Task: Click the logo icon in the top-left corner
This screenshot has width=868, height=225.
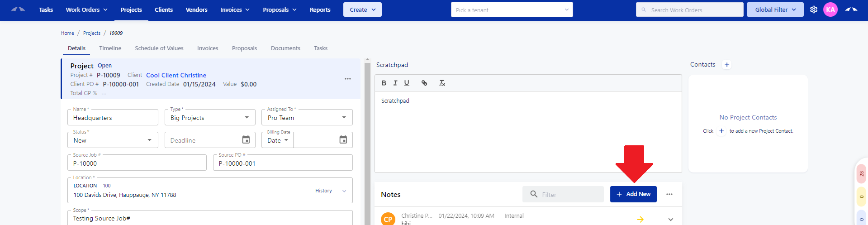Action: pyautogui.click(x=18, y=10)
